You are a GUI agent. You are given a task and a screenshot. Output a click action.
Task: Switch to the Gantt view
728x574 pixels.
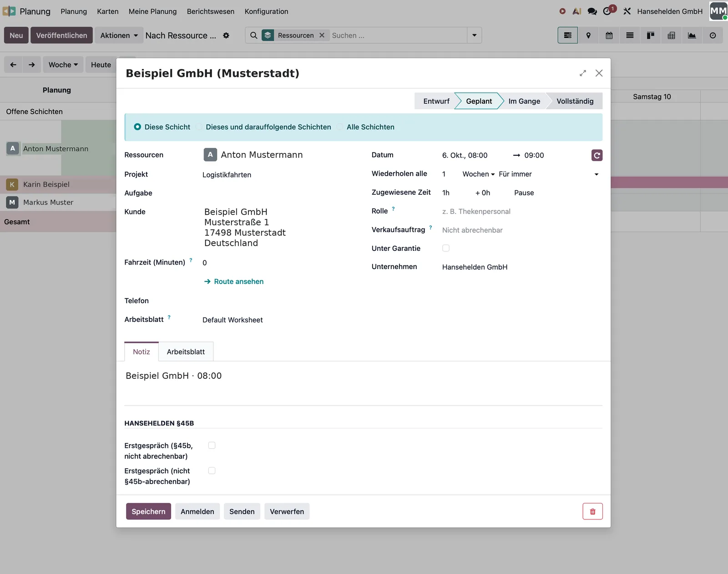point(568,36)
